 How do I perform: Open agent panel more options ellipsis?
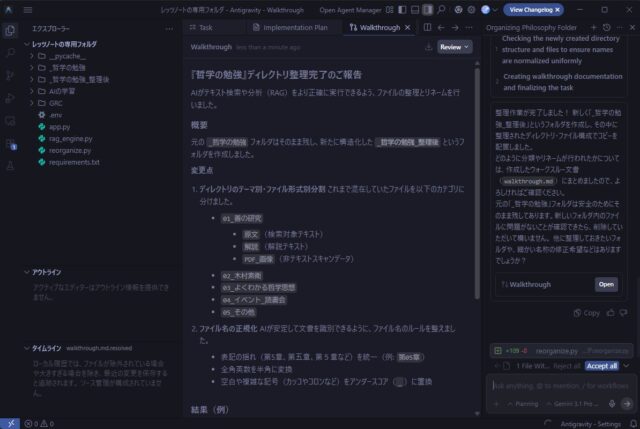[620, 27]
